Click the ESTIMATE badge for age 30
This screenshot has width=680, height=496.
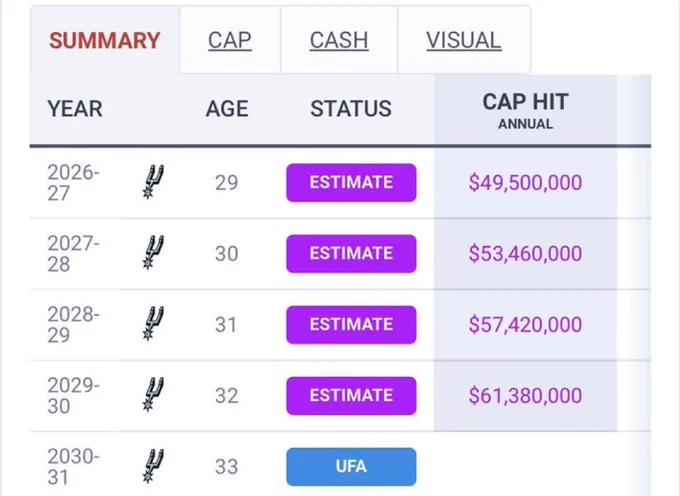pyautogui.click(x=351, y=254)
